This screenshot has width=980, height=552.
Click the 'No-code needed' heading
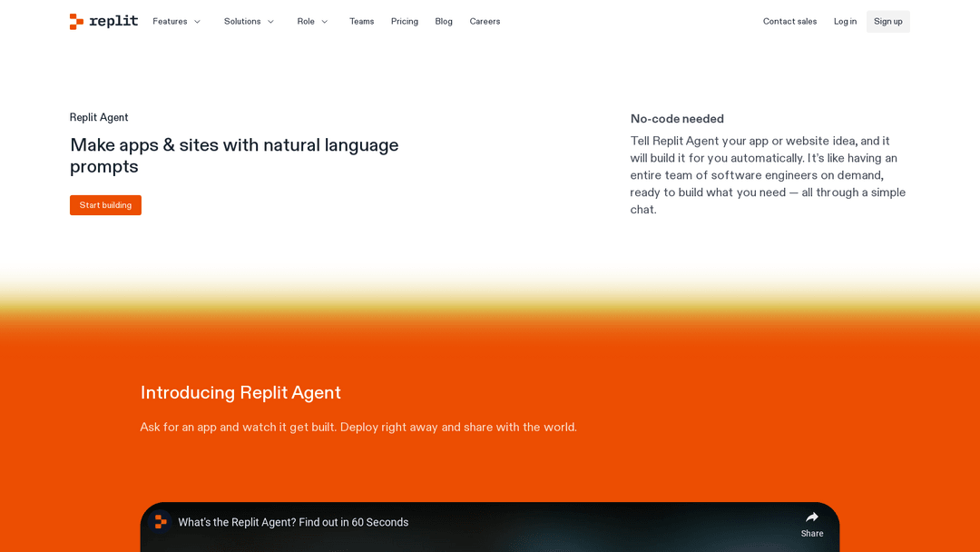(677, 119)
